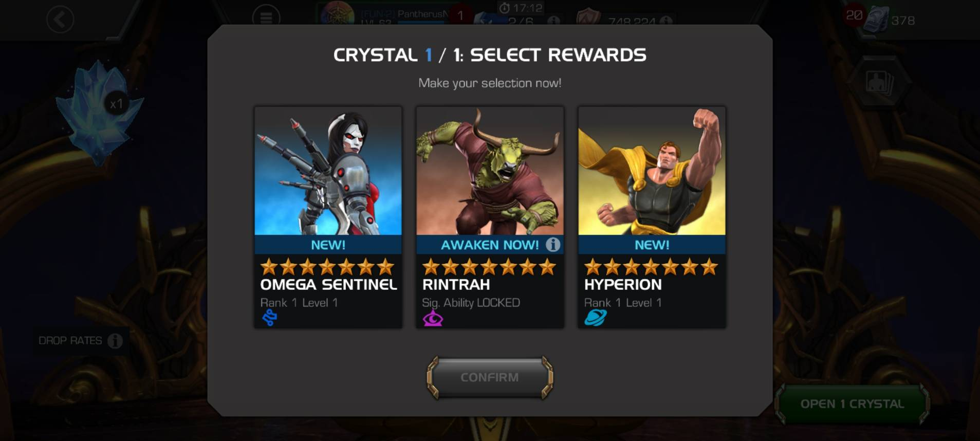Viewport: 980px width, 441px height.
Task: Confirm the selected reward
Action: [490, 377]
